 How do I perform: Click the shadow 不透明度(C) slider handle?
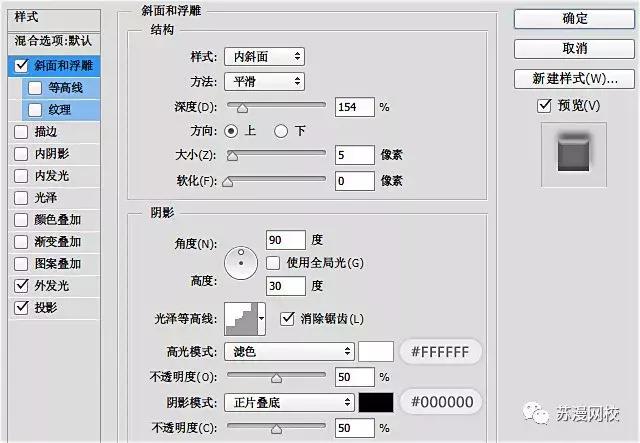(x=276, y=429)
